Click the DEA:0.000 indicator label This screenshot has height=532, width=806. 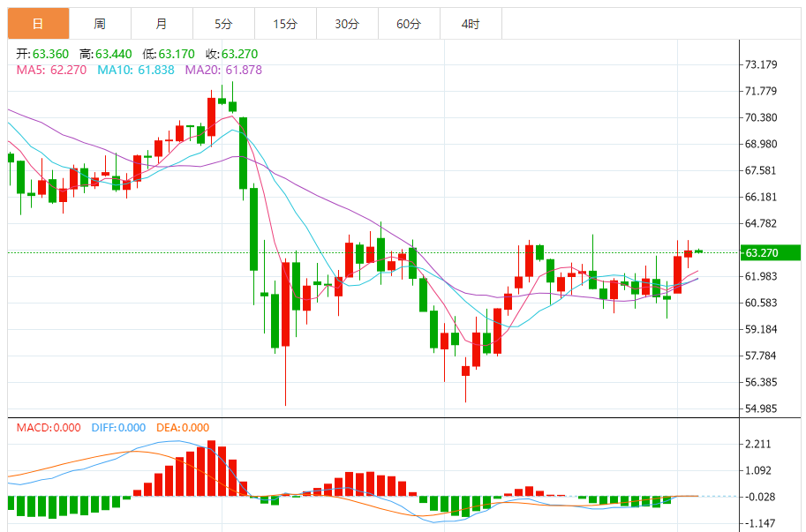tap(183, 428)
